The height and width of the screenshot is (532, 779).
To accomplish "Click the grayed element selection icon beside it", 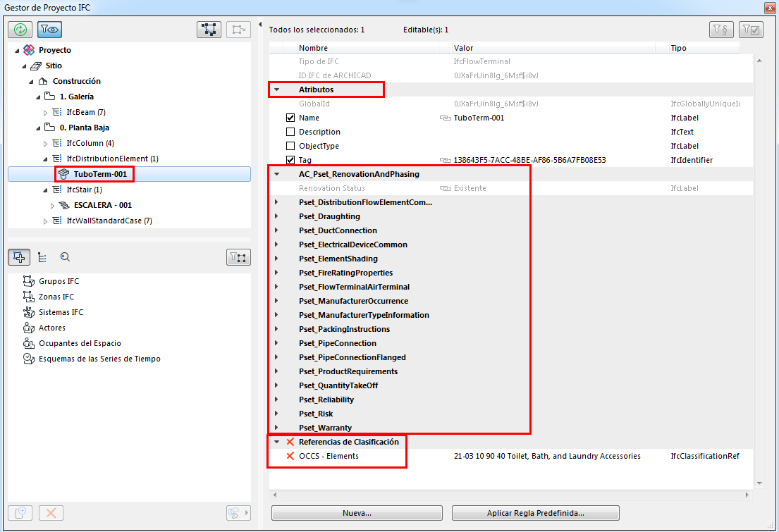I will [x=238, y=30].
